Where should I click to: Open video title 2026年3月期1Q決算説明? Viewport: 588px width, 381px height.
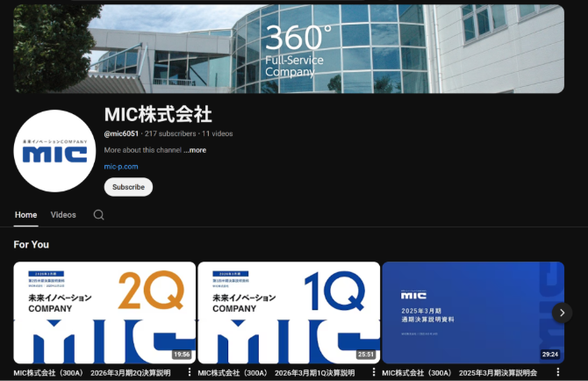[276, 373]
